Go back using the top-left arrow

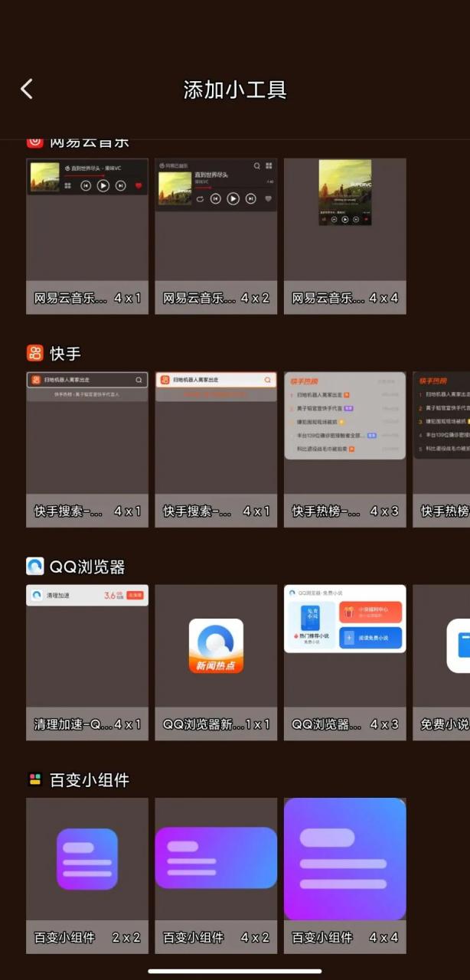(x=27, y=89)
